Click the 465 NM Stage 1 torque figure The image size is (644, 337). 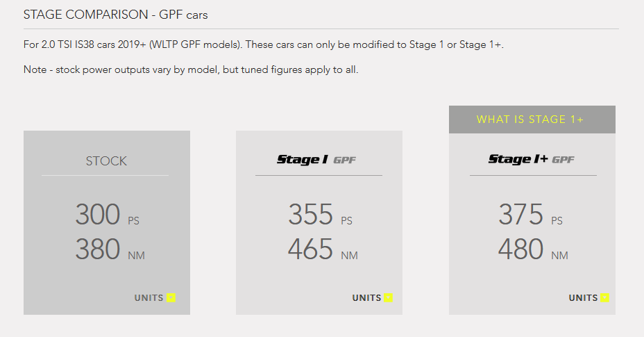coord(323,249)
